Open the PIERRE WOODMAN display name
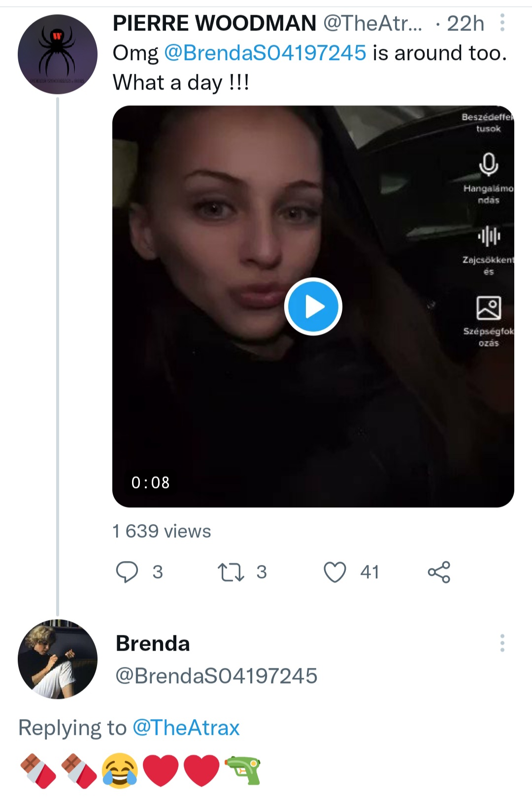Image resolution: width=532 pixels, height=798 pixels. 214,23
